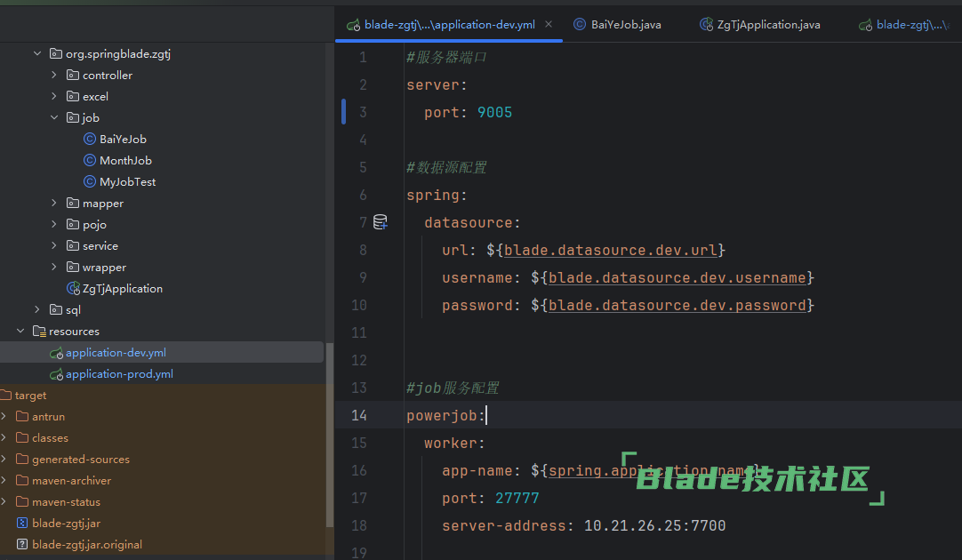Viewport: 962px width, 560px height.
Task: Expand the excel package node
Action: (x=54, y=96)
